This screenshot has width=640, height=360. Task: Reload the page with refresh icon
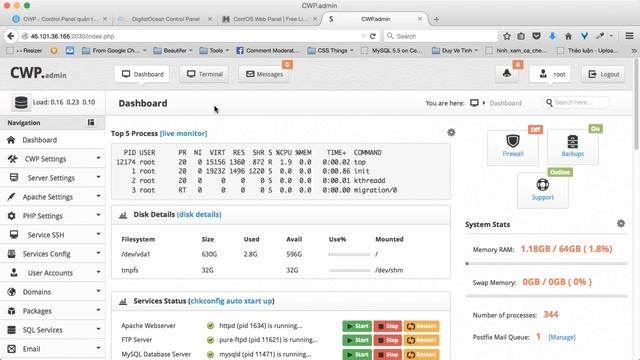[373, 36]
